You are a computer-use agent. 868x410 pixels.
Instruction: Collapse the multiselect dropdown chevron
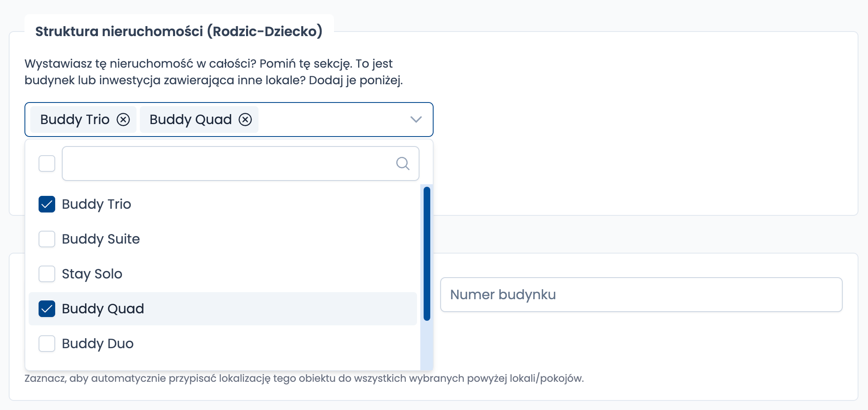[416, 120]
